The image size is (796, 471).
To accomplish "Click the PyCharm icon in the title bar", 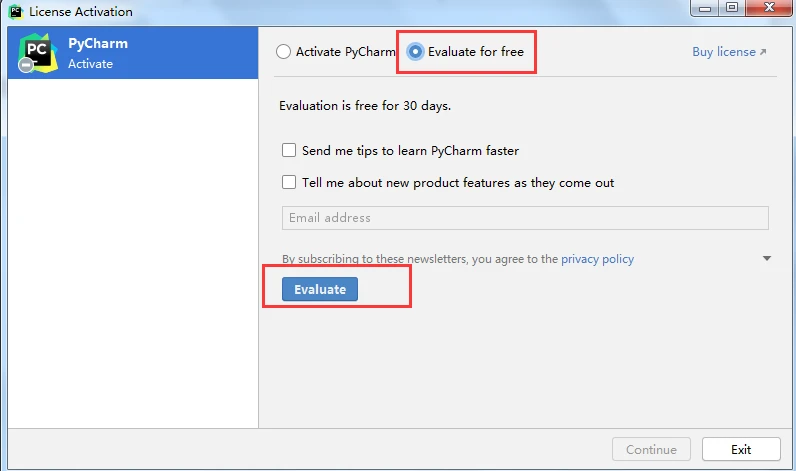I will coord(16,12).
